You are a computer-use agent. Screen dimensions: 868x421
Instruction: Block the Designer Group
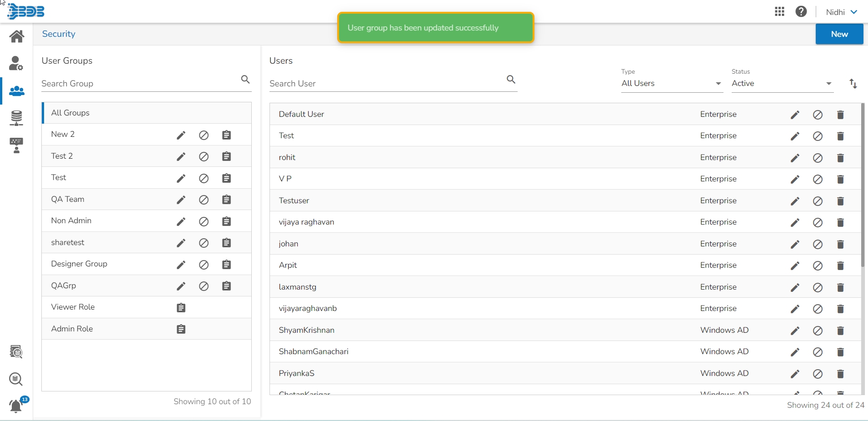[x=204, y=265]
